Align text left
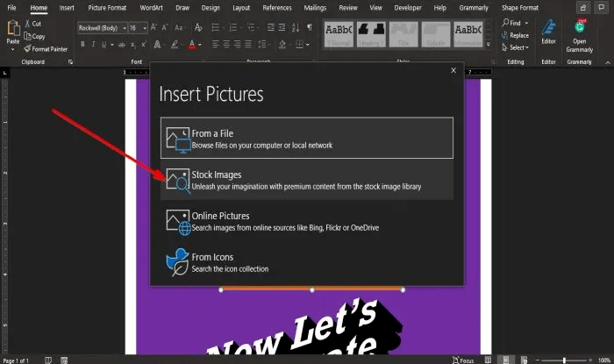The width and height of the screenshot is (614, 364). (x=216, y=45)
